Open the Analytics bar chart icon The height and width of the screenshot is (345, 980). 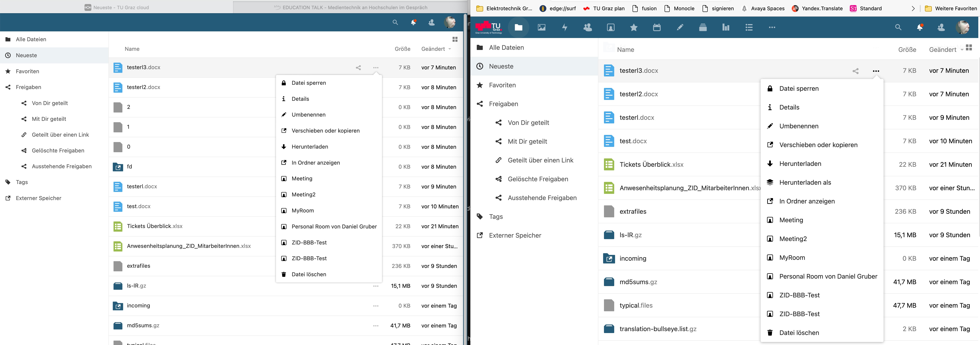[726, 27]
